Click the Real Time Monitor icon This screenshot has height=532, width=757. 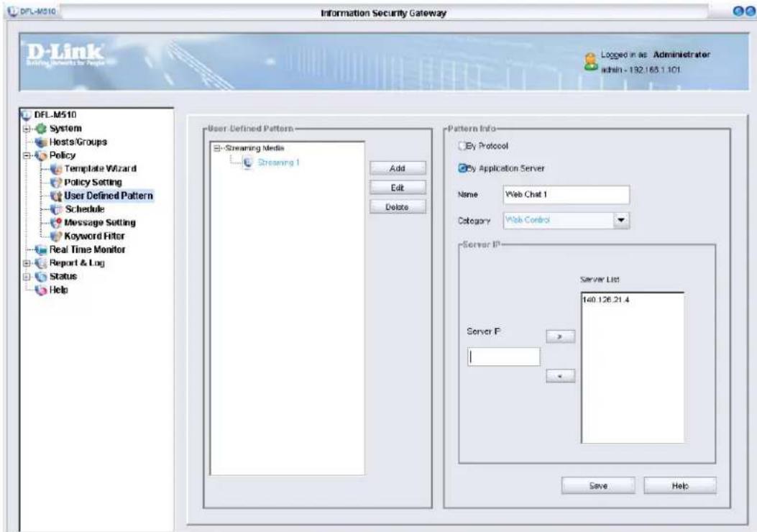41,249
